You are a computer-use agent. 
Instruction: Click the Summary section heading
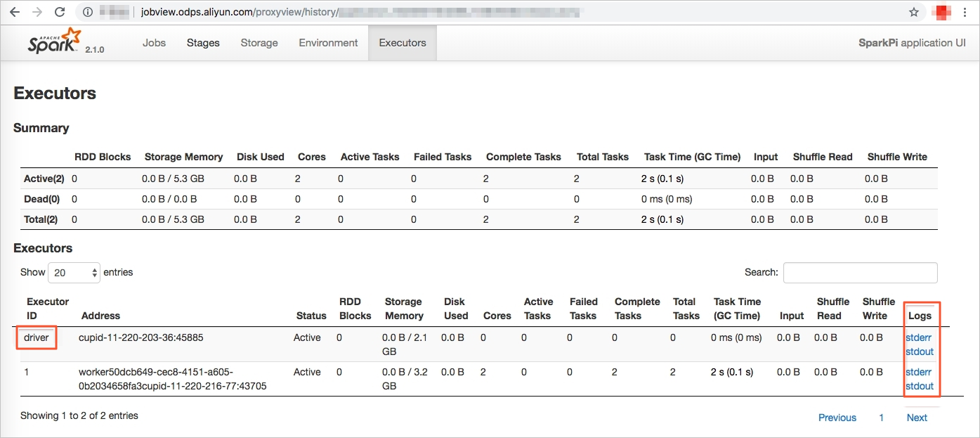[x=41, y=128]
